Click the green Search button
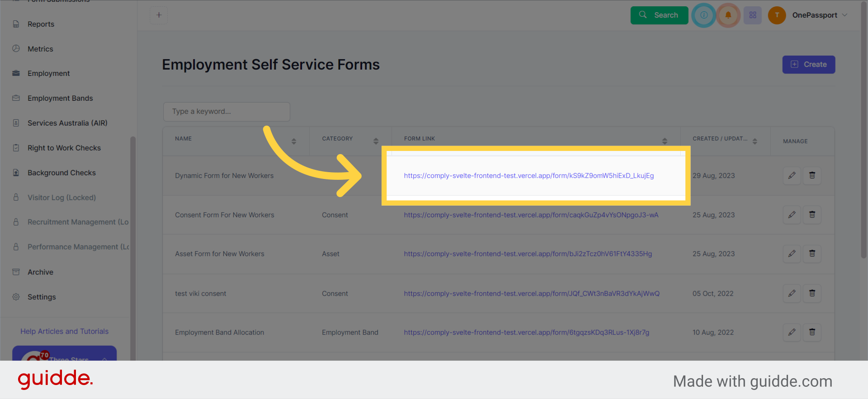Screen dimensions: 868x399 [x=659, y=15]
